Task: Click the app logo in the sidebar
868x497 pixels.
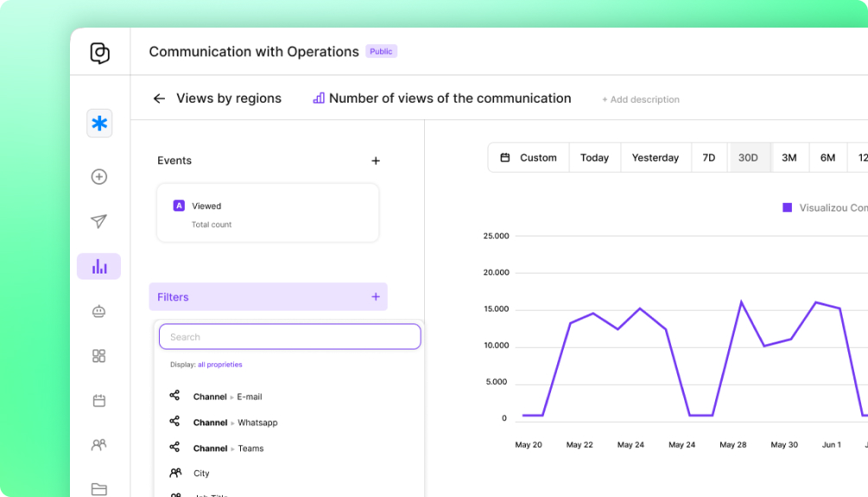Action: [x=99, y=53]
